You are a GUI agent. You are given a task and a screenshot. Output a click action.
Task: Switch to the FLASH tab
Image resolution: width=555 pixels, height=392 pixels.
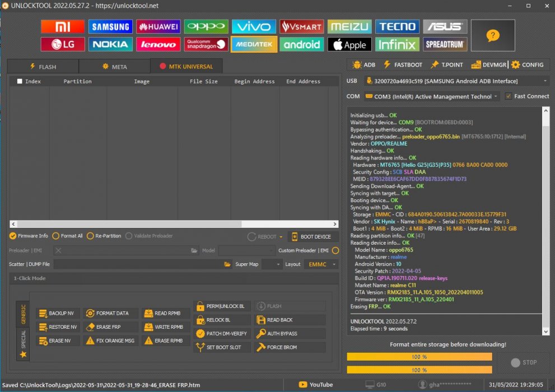(43, 67)
